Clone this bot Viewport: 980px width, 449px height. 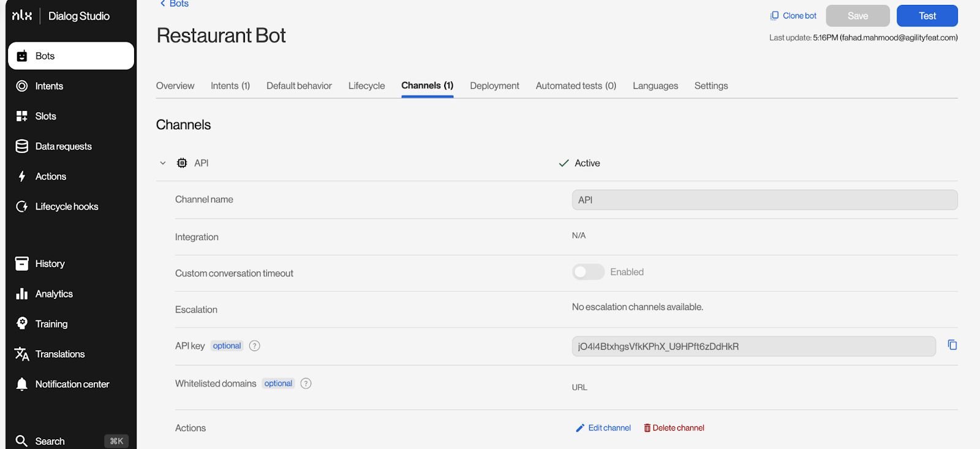(x=793, y=16)
